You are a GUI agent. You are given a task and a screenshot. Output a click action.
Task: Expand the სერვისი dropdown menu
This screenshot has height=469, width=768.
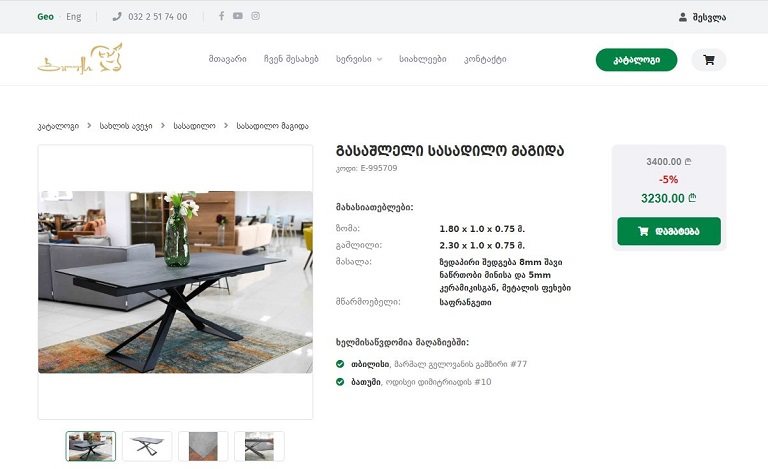tap(359, 59)
